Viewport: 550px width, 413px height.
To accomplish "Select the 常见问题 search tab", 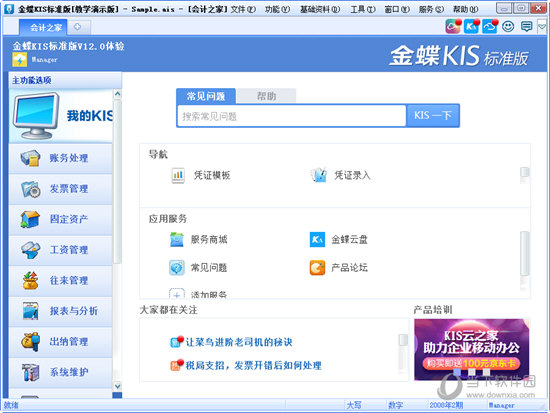I will (x=206, y=96).
